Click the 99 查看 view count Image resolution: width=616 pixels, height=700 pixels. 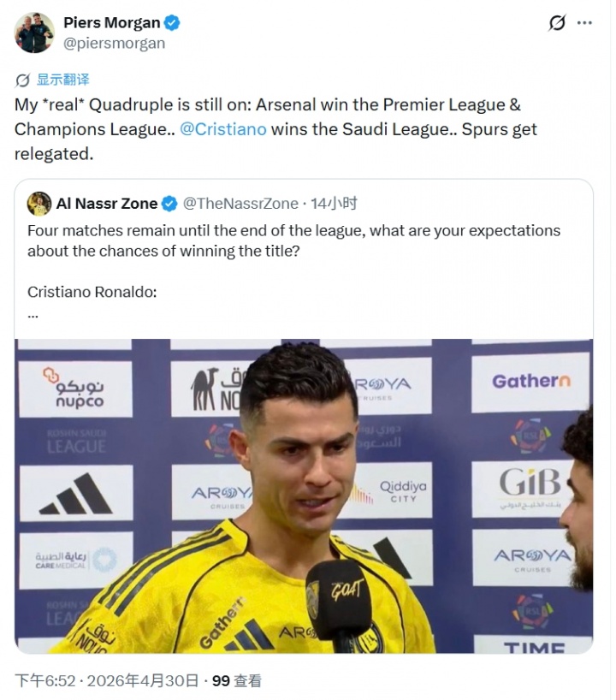(237, 681)
